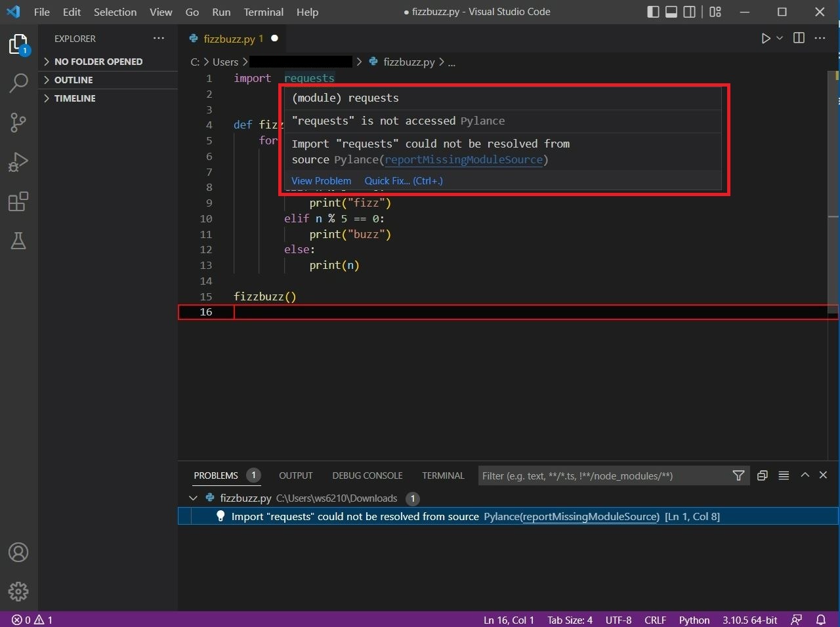Image resolution: width=840 pixels, height=627 pixels.
Task: Click VS Code logo icon in title bar
Action: point(13,12)
